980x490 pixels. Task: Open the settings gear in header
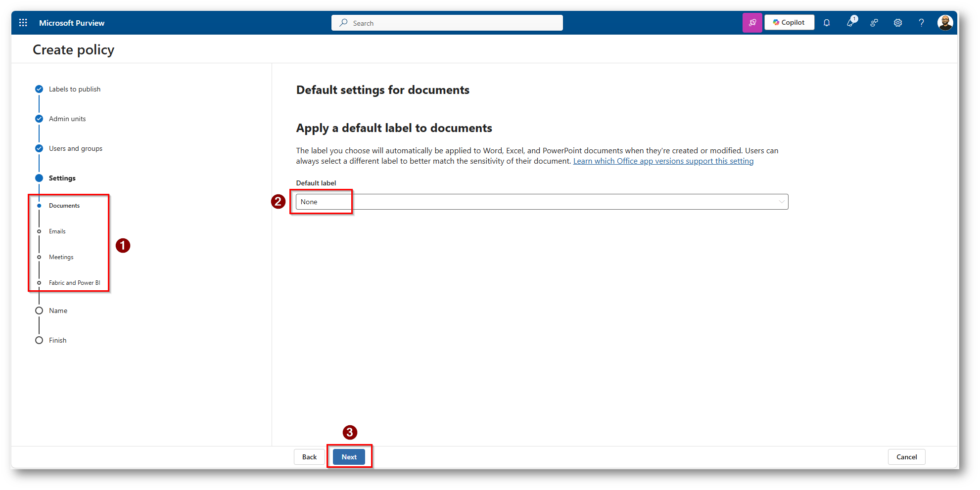(898, 23)
